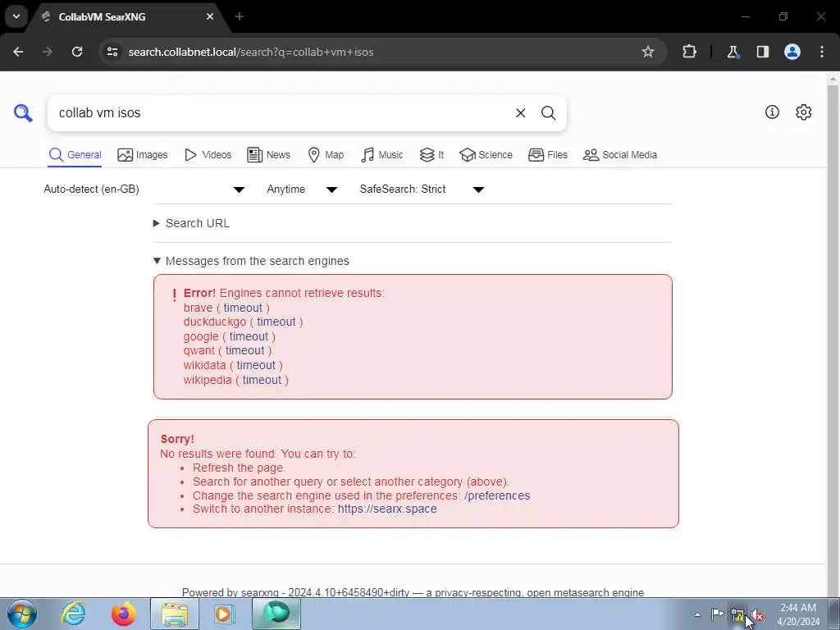Switch to the Videos category tab

(x=208, y=155)
